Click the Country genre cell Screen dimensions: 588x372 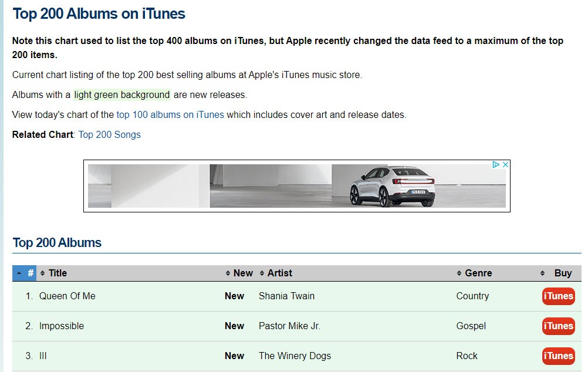coord(472,296)
